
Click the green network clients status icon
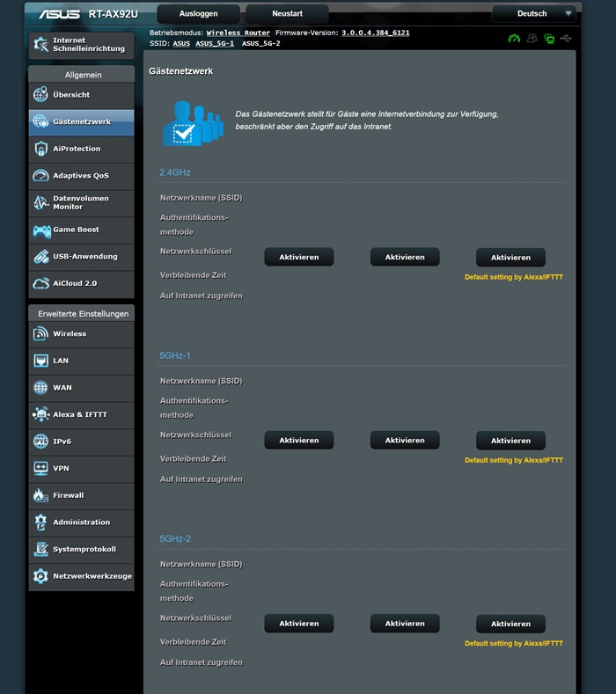(x=549, y=39)
